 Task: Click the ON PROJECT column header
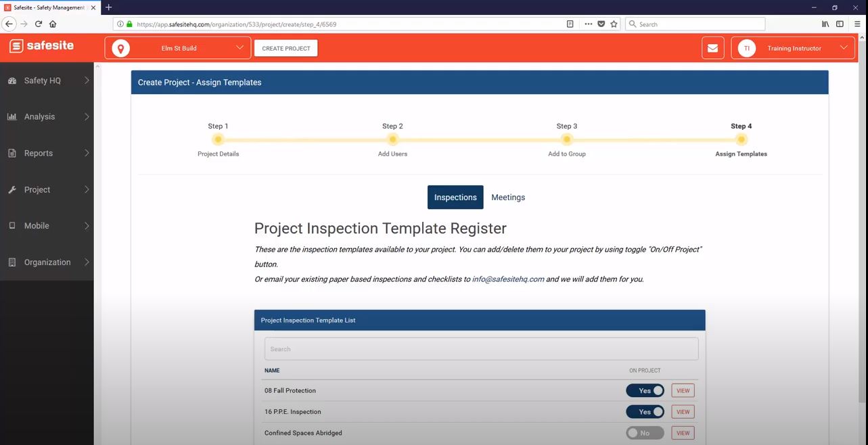(x=645, y=371)
